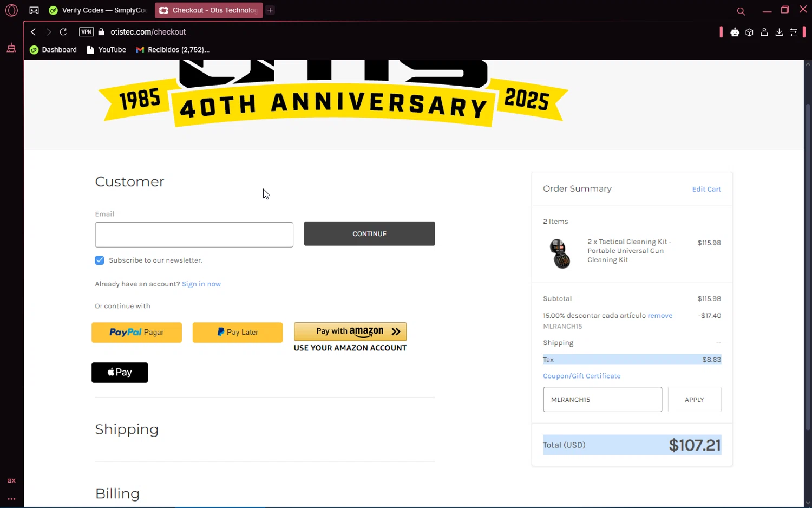
Task: Restore down the Opera GX window
Action: (785, 10)
